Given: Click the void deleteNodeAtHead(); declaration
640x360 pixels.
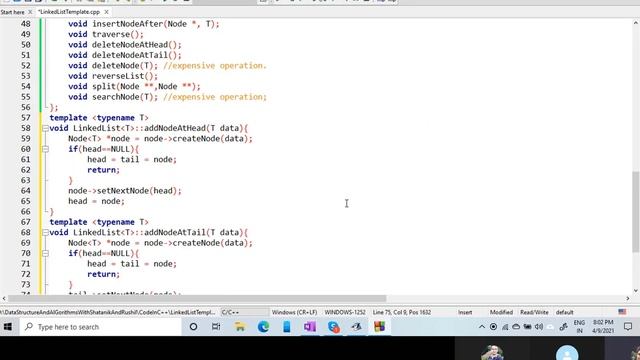Looking at the screenshot, I should coord(125,45).
